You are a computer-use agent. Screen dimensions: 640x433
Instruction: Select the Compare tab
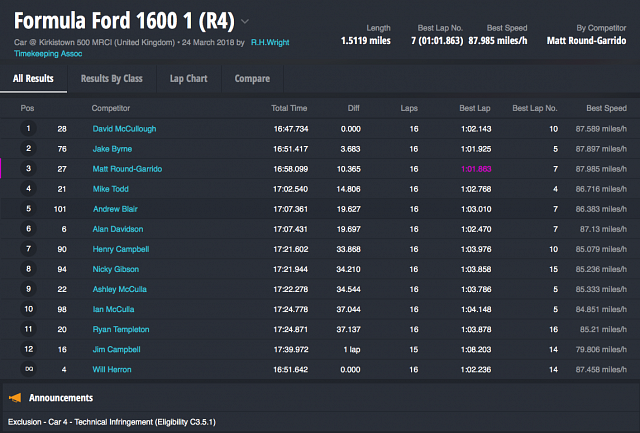pyautogui.click(x=252, y=78)
